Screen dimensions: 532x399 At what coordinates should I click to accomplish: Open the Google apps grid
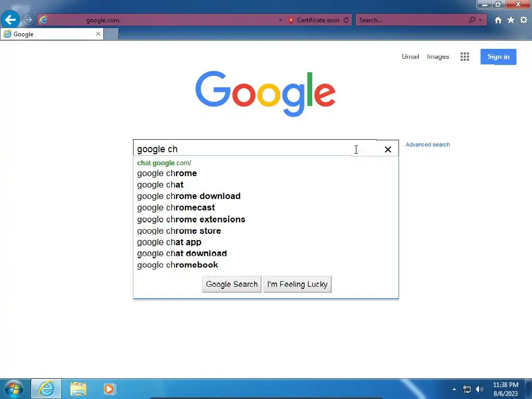(464, 57)
